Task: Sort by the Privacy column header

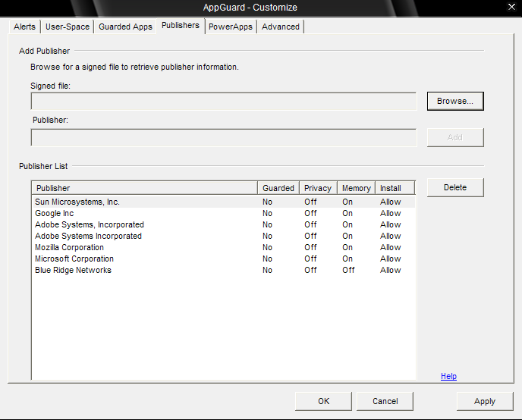Action: pyautogui.click(x=318, y=188)
